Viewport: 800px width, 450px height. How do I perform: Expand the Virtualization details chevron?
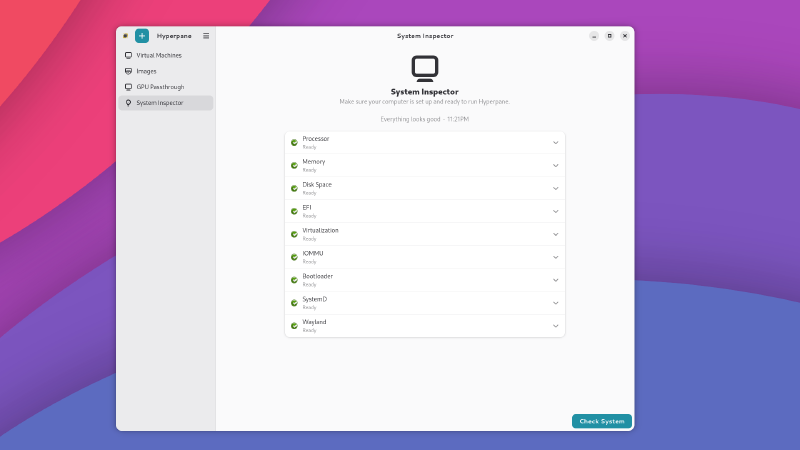click(556, 234)
